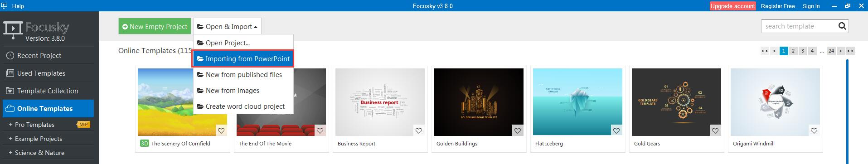This screenshot has height=164, width=868.
Task: Expand the Science & Nature category
Action: click(x=36, y=153)
